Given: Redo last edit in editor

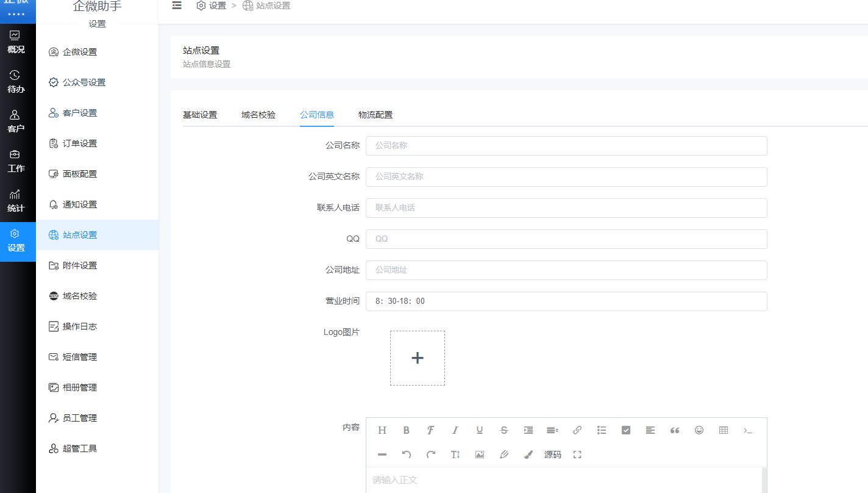Looking at the screenshot, I should pos(431,455).
